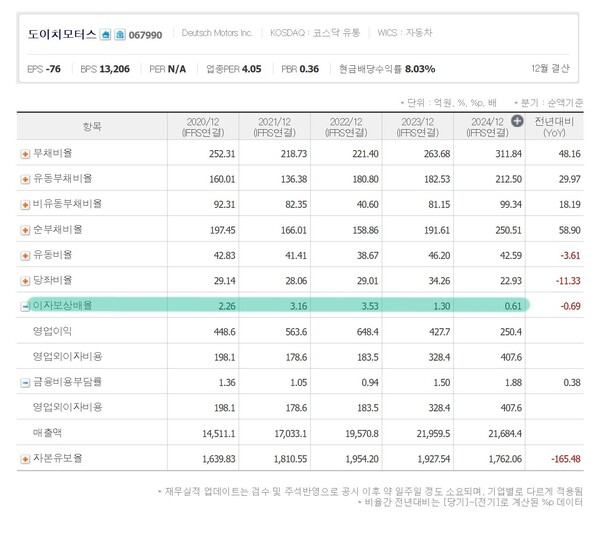Click the 비율간 전년대비 footnote line
Image resolution: width=600 pixels, height=533 pixels.
[470, 502]
